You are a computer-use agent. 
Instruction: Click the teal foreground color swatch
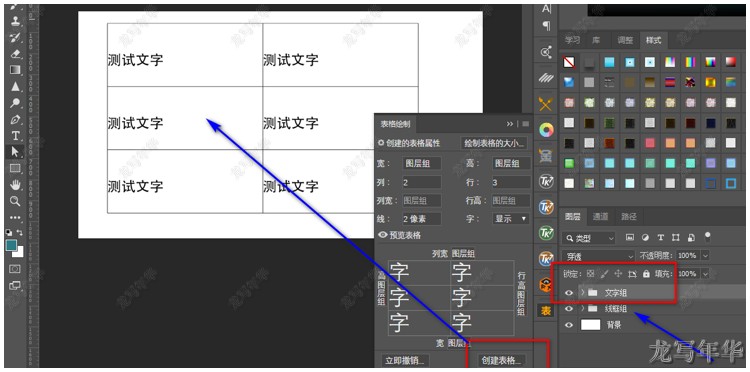click(11, 245)
